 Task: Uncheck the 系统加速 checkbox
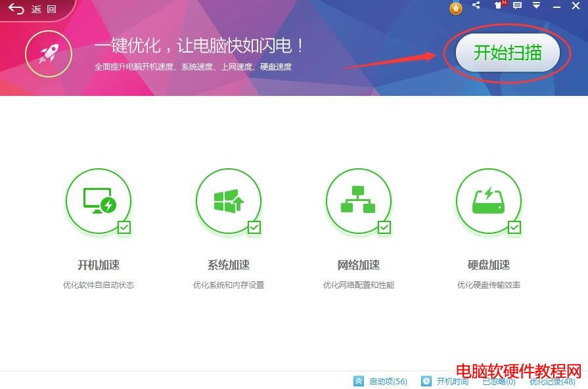point(254,227)
